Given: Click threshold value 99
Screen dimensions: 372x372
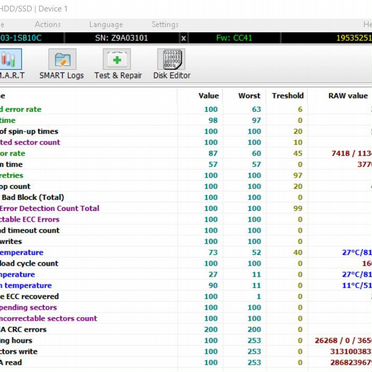Looking at the screenshot, I should click(x=298, y=208).
